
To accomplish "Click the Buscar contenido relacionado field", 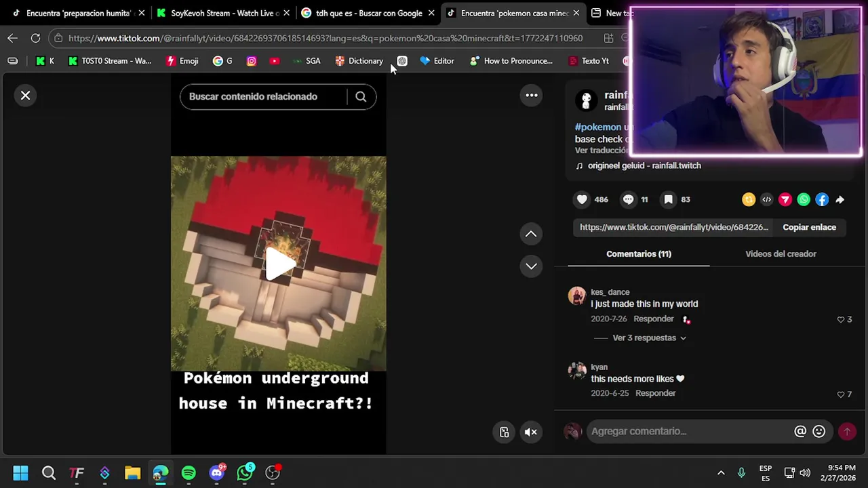I will 263,96.
